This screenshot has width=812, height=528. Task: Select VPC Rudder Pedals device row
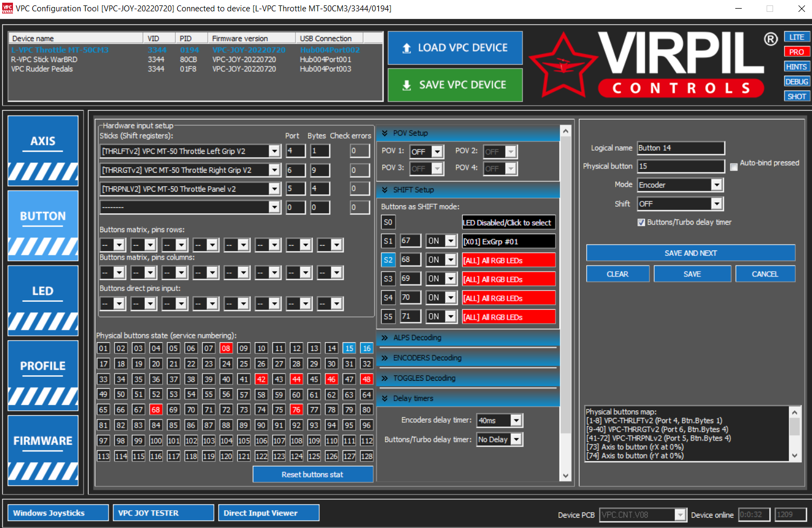[x=196, y=69]
